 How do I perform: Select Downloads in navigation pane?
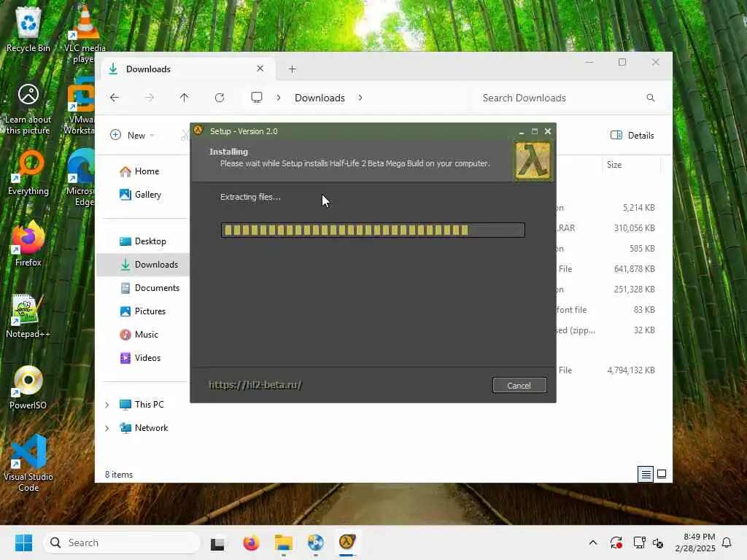pyautogui.click(x=143, y=264)
